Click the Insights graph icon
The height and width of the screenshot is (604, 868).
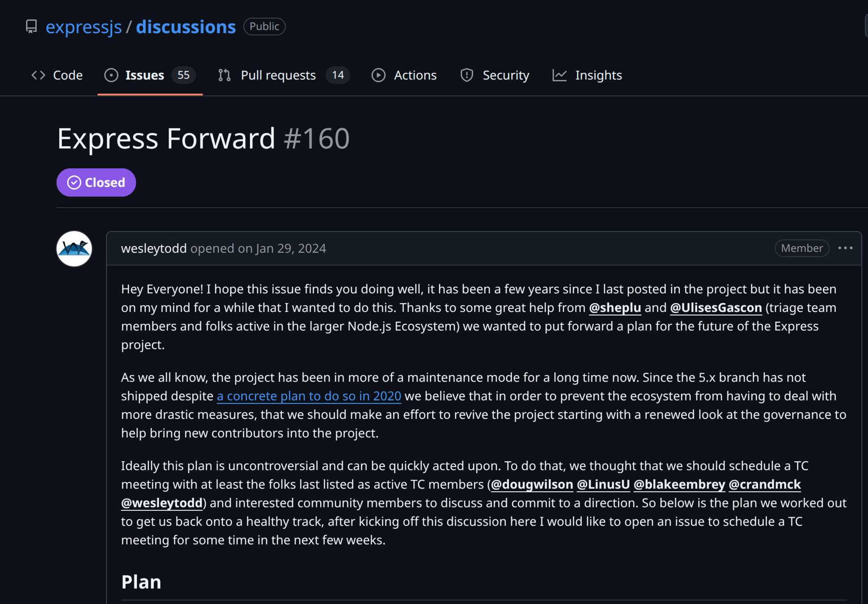click(x=559, y=75)
